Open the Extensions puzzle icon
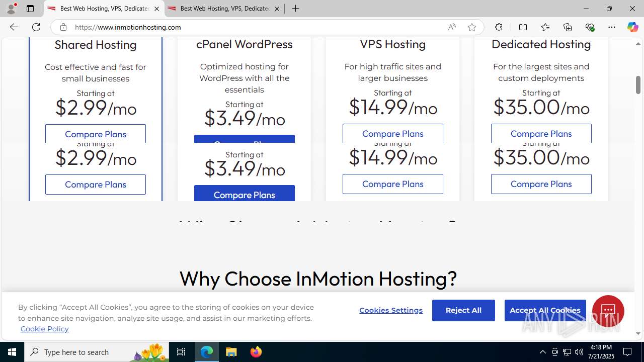 [x=499, y=27]
